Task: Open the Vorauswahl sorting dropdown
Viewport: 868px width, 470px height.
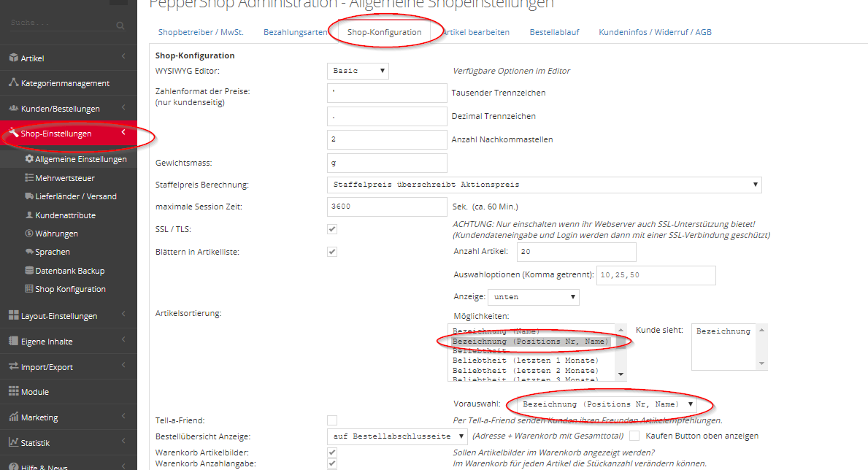Action: (607, 404)
